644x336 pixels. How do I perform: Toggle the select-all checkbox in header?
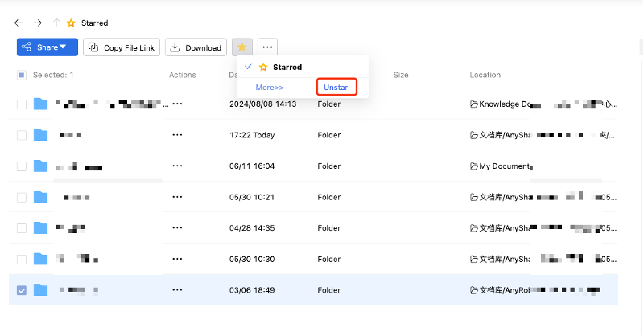point(22,76)
